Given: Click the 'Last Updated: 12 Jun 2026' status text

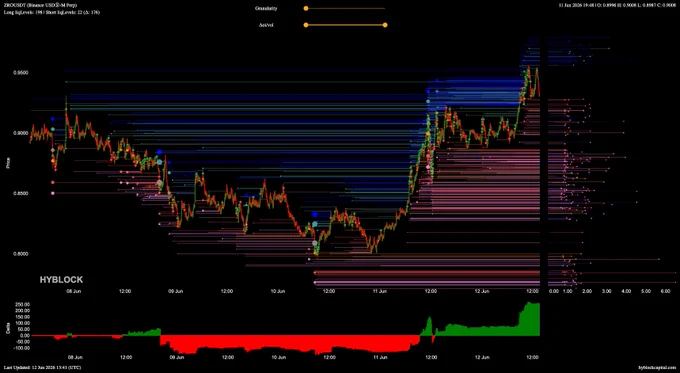Looking at the screenshot, I should pyautogui.click(x=42, y=368).
